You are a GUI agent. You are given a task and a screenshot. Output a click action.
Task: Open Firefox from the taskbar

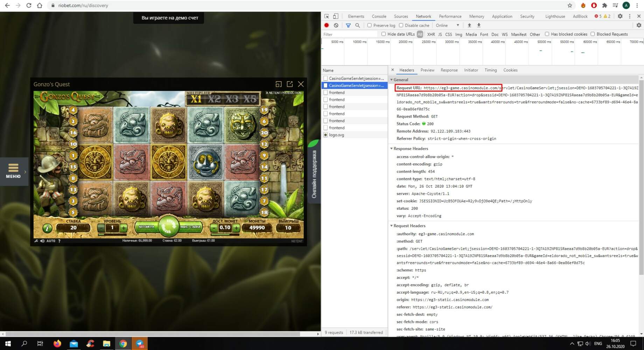click(x=57, y=343)
